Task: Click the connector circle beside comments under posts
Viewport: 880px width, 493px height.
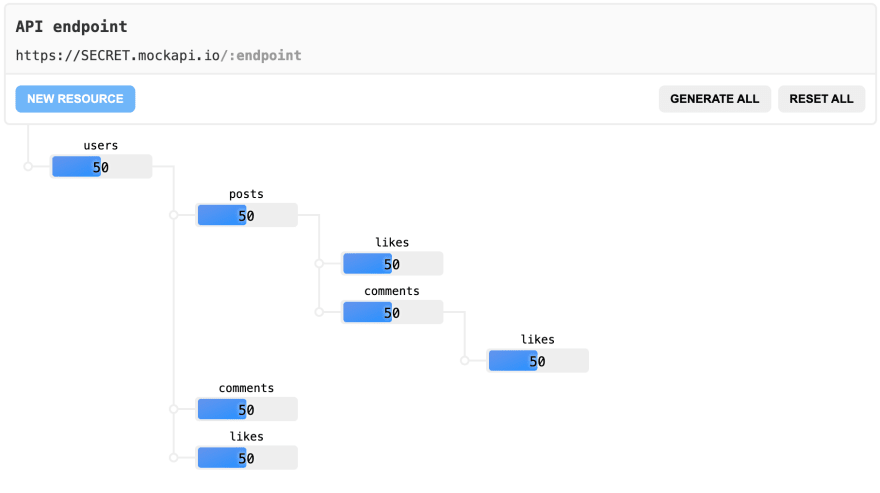Action: click(319, 312)
